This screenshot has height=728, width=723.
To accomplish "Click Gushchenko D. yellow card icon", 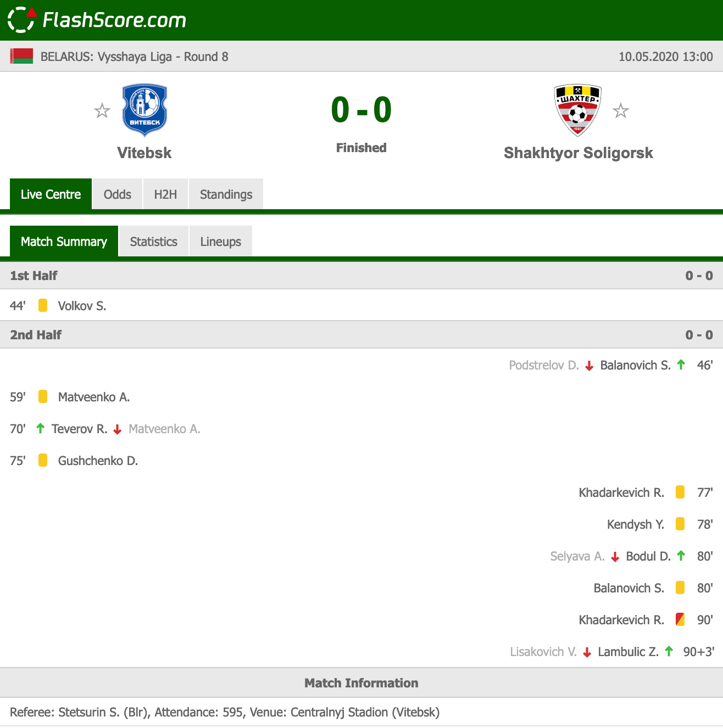I will (43, 460).
